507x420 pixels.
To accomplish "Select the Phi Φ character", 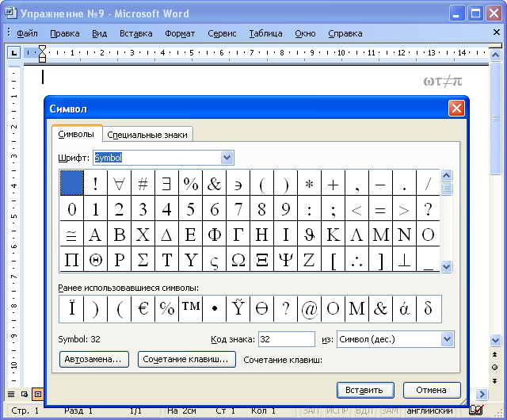I will click(x=214, y=234).
